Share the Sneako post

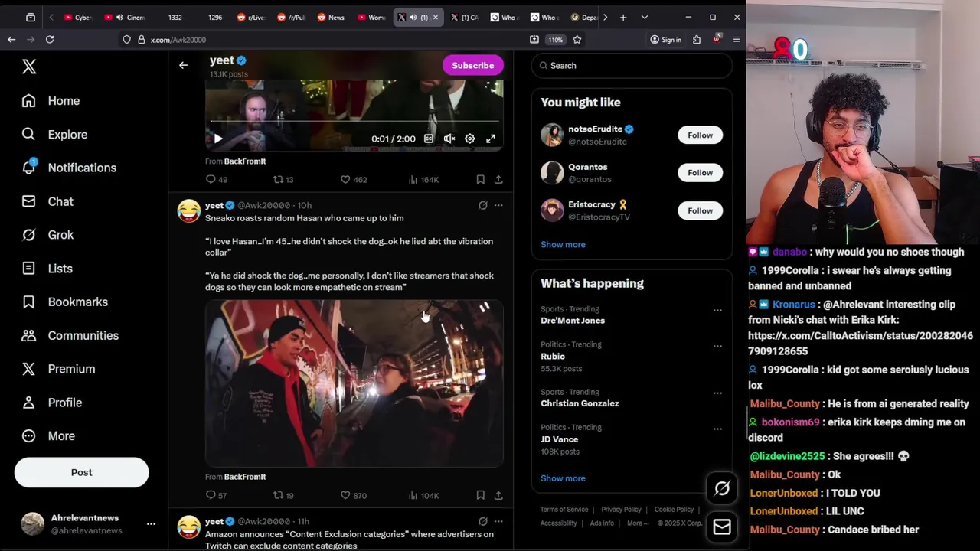498,495
